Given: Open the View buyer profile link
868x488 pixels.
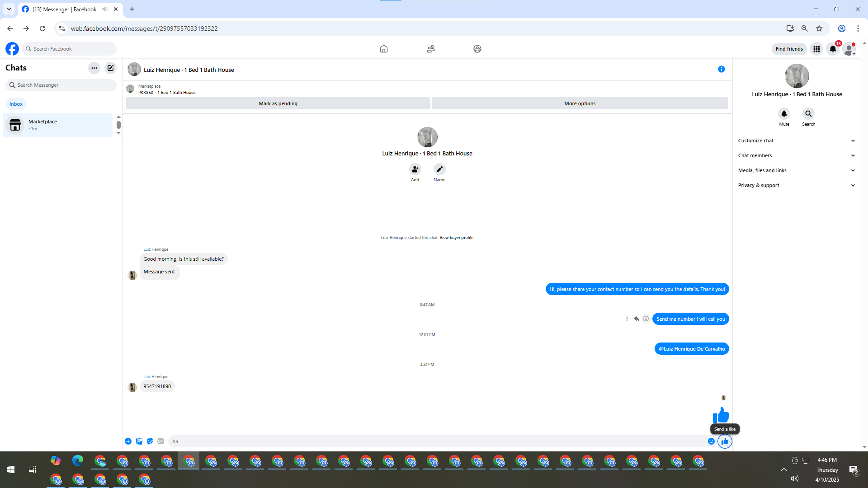Looking at the screenshot, I should tap(456, 238).
